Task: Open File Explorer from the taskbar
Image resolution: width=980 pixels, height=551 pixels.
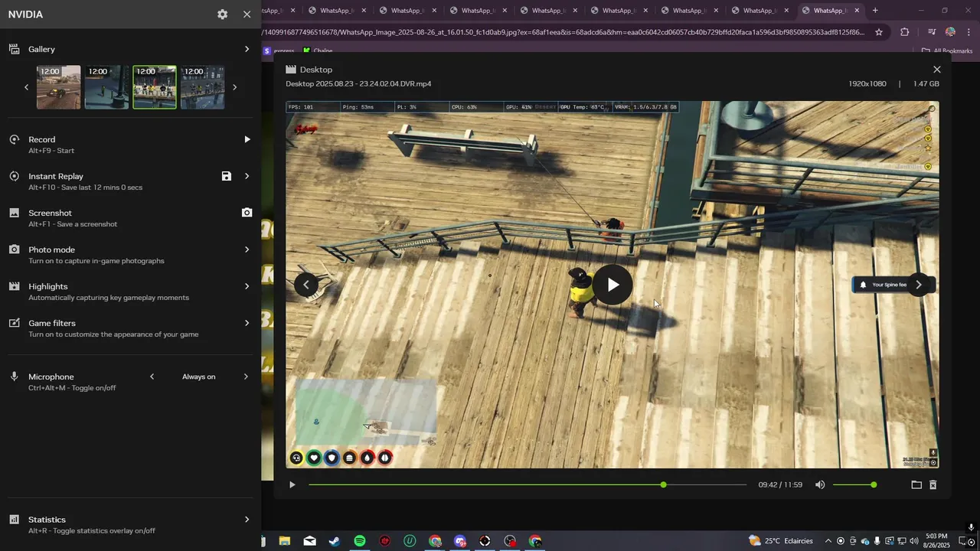Action: coord(284,541)
